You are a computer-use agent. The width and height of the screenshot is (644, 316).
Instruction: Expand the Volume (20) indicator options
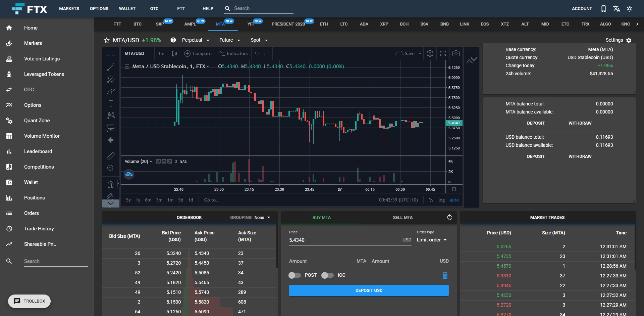coord(151,162)
